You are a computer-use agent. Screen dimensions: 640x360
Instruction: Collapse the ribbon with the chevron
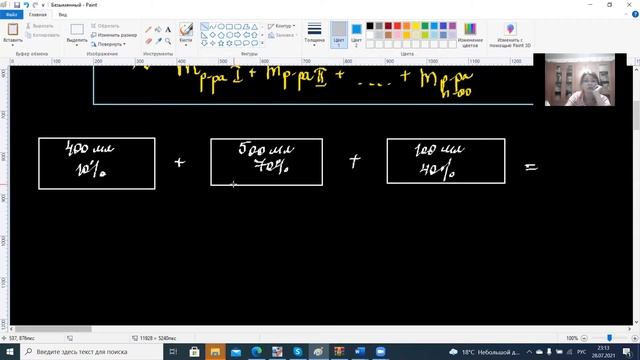pyautogui.click(x=627, y=14)
